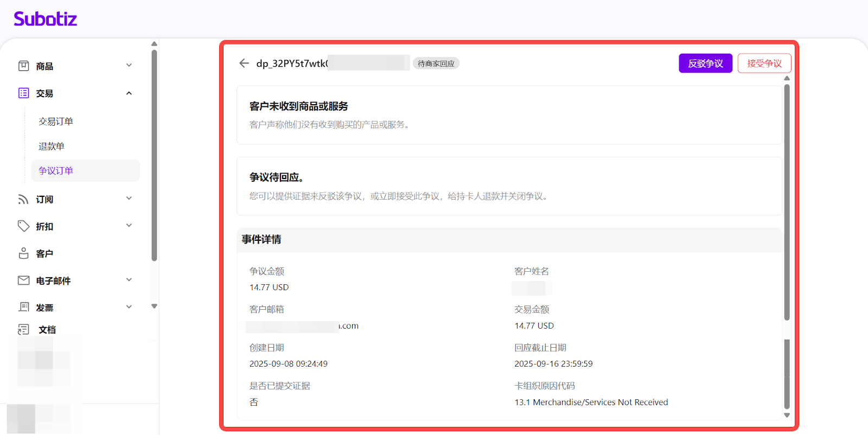Open the 交易订单 submenu item

[56, 121]
